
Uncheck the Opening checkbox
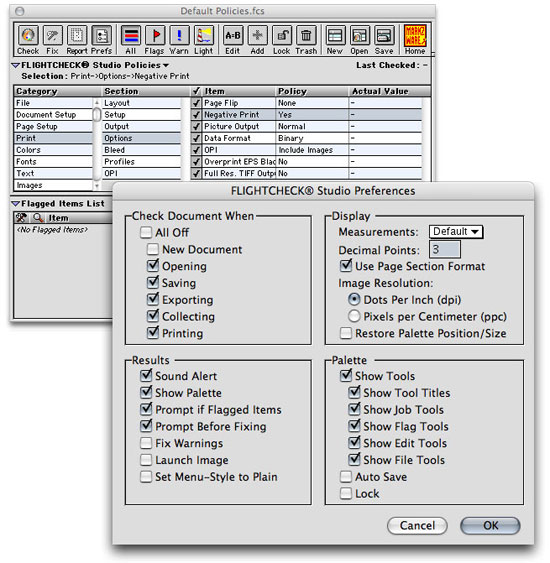coord(153,266)
